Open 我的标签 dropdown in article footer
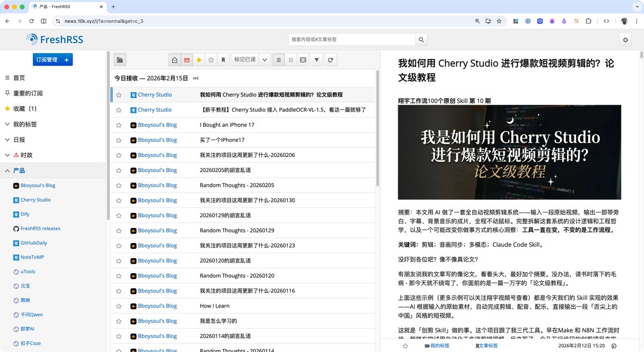This screenshot has height=352, width=644. [437, 346]
